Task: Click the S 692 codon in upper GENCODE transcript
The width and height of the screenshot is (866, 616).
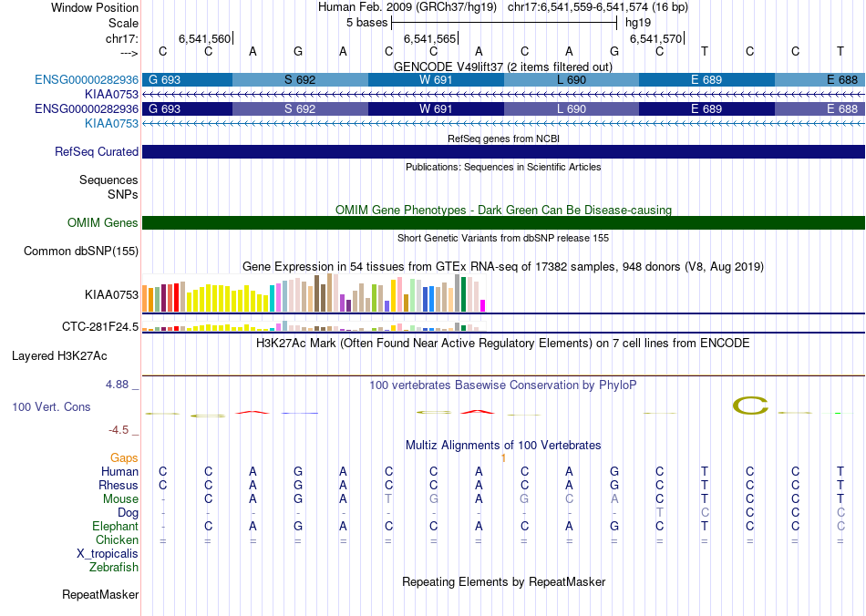Action: coord(300,79)
